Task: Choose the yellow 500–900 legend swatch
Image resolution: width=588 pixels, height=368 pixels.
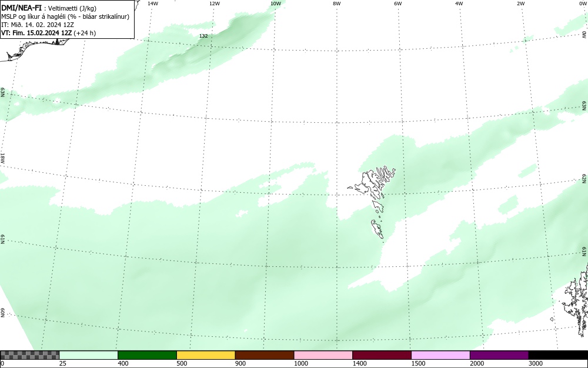Action: pos(206,355)
